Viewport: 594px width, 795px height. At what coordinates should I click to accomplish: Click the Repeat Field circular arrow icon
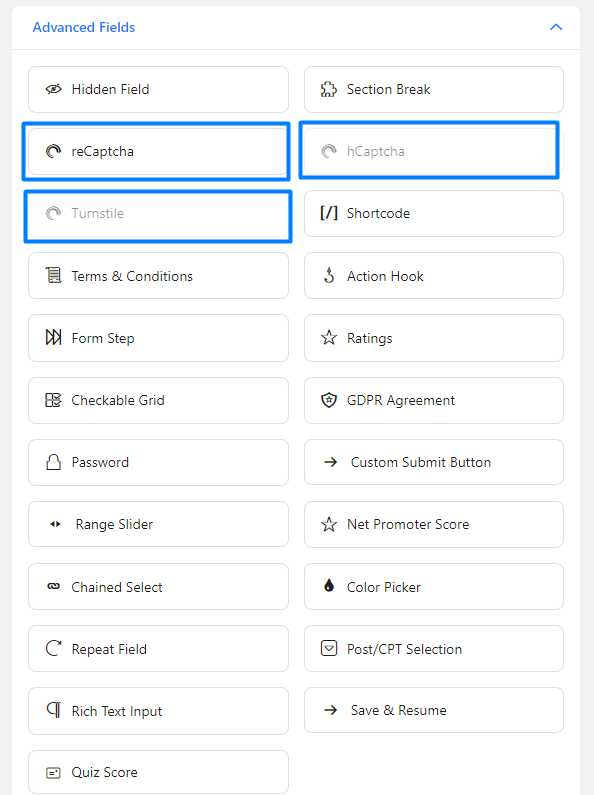[x=53, y=648]
